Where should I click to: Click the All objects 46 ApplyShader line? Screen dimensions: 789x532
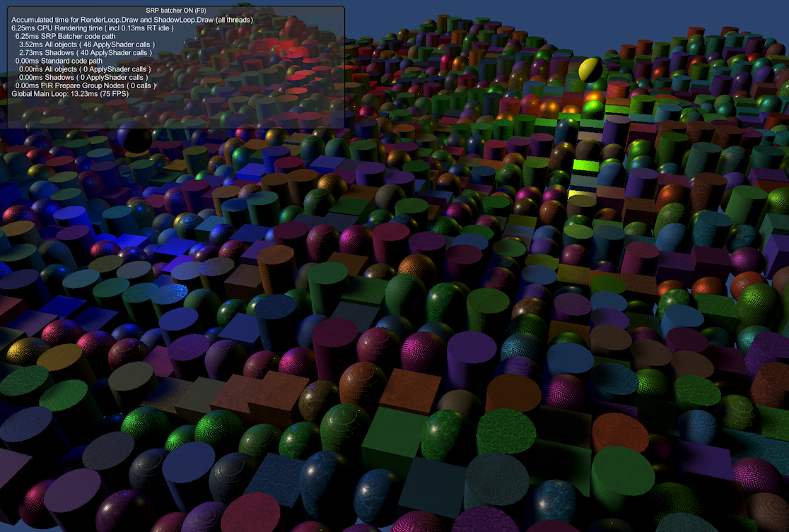(x=93, y=44)
